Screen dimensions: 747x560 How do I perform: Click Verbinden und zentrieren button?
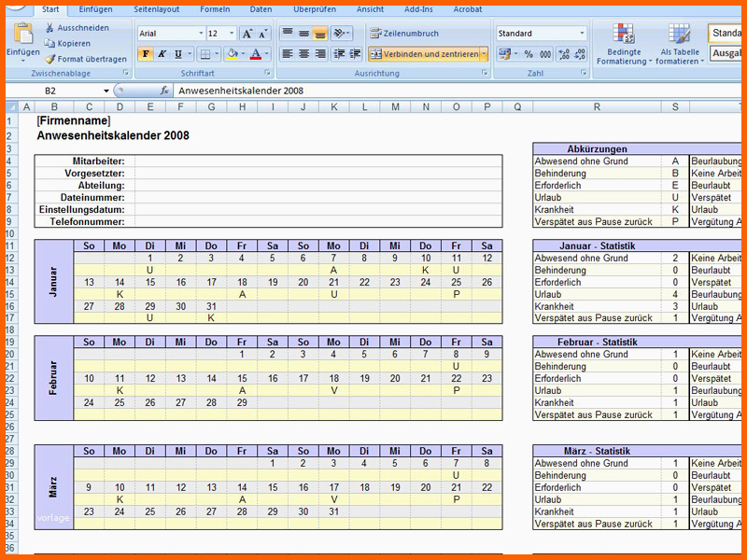(423, 55)
